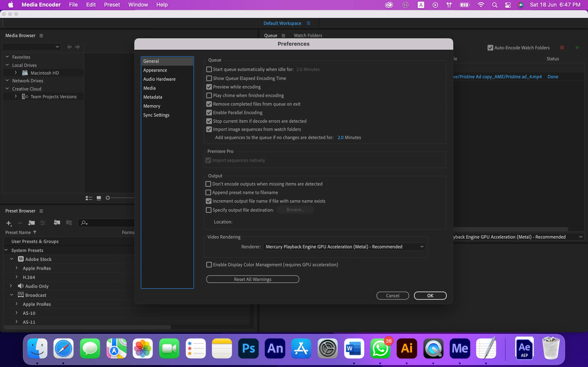Check Append preset name to filename
This screenshot has height=367, width=588.
click(x=208, y=192)
